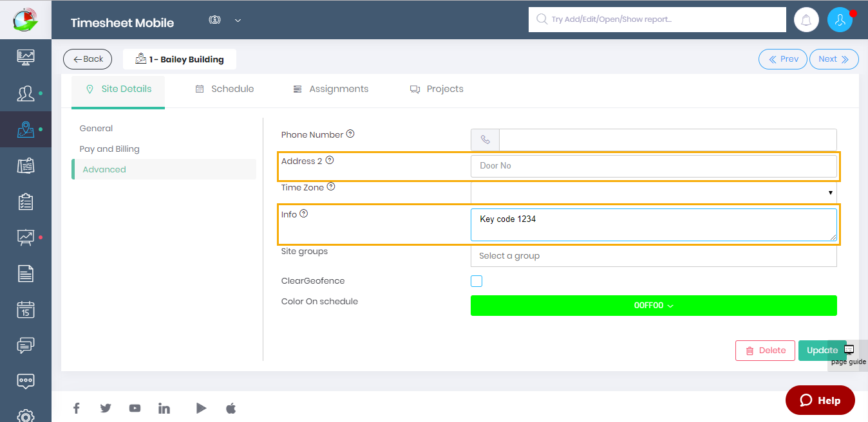The height and width of the screenshot is (422, 868).
Task: Click the notification bell icon
Action: [806, 20]
